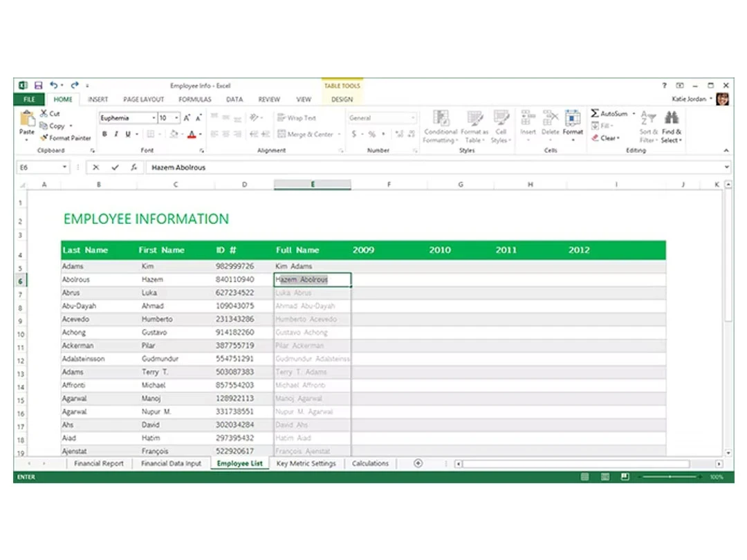
Task: Click the Clear button in Editing group
Action: (x=606, y=138)
